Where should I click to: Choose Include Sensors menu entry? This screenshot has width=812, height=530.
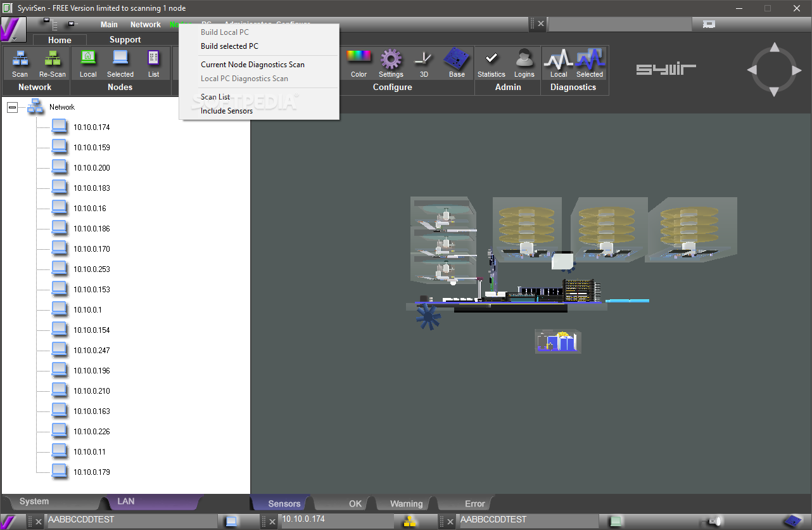click(227, 111)
